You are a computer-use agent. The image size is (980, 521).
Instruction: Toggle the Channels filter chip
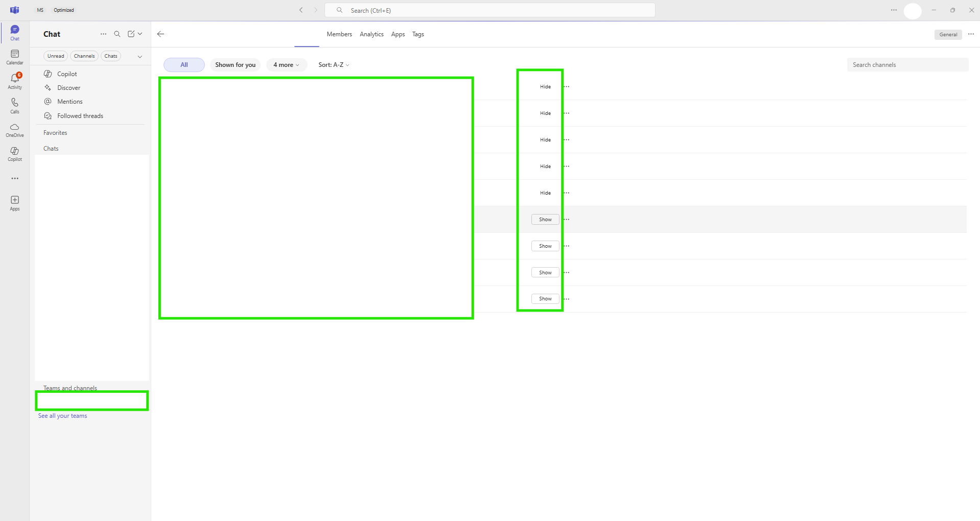[x=84, y=56]
